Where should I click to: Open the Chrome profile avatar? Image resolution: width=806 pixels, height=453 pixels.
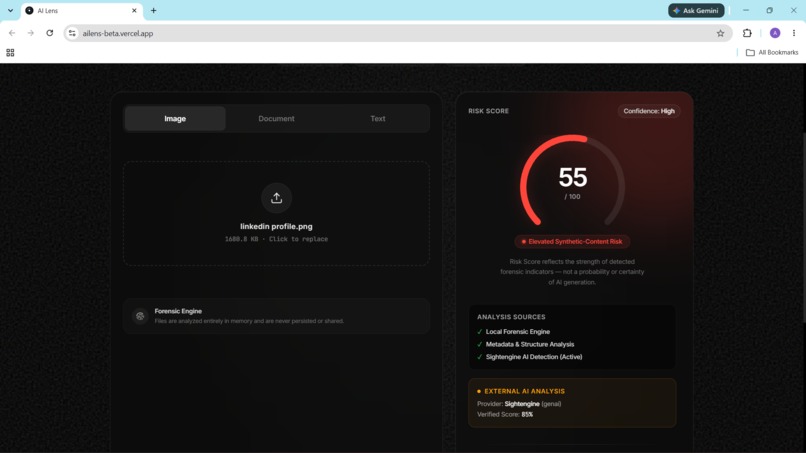pyautogui.click(x=775, y=33)
